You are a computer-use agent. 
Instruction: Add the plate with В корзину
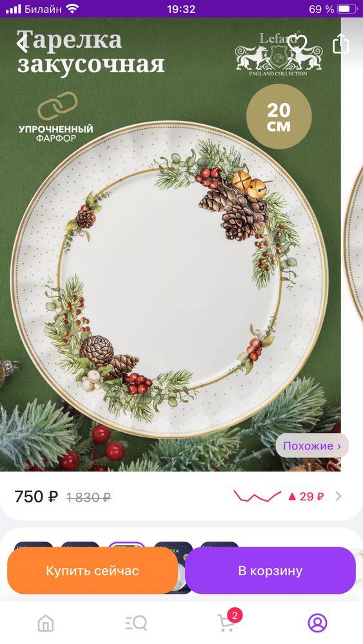click(270, 571)
